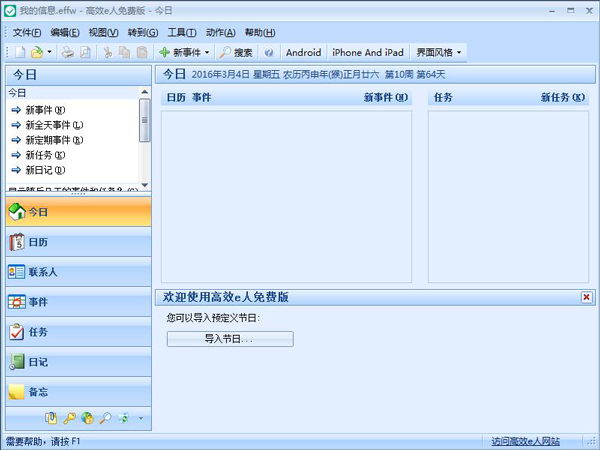This screenshot has width=600, height=450.
Task: Click the Today list vertical scrollbar
Action: click(x=145, y=130)
